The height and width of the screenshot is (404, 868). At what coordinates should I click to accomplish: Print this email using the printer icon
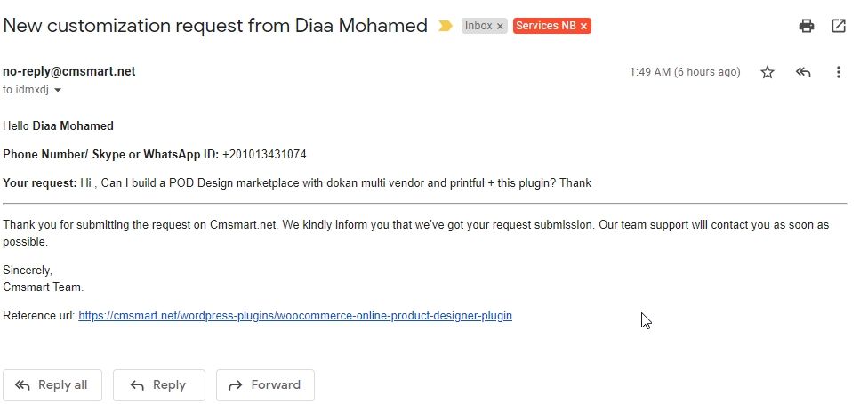pyautogui.click(x=807, y=26)
